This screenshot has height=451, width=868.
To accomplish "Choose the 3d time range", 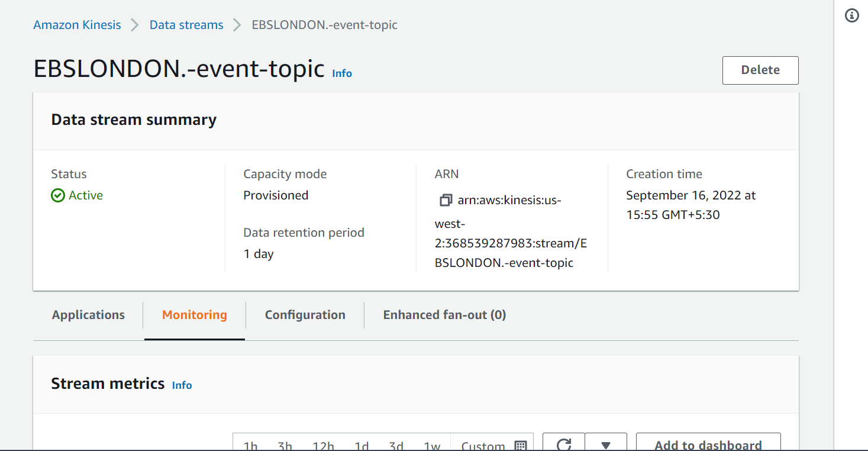I will click(x=396, y=446).
